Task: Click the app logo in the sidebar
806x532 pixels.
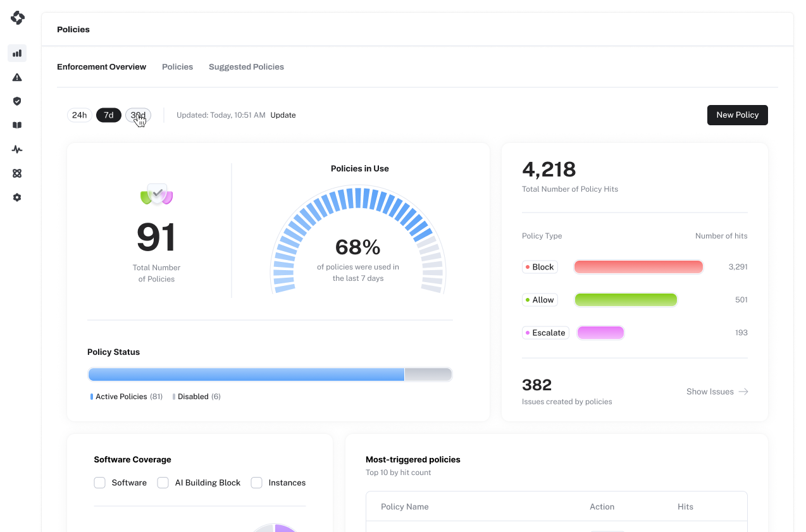Action: (x=17, y=18)
